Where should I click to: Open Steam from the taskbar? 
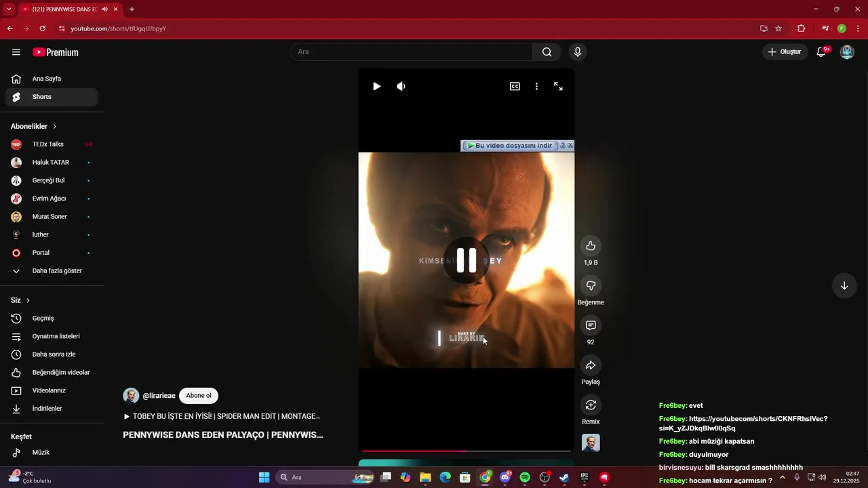(564, 477)
